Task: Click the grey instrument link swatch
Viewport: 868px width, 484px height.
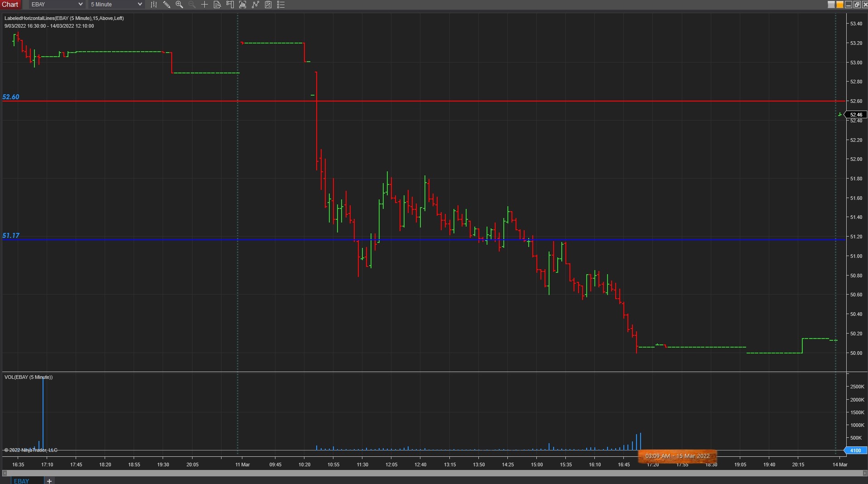Action: (x=831, y=5)
